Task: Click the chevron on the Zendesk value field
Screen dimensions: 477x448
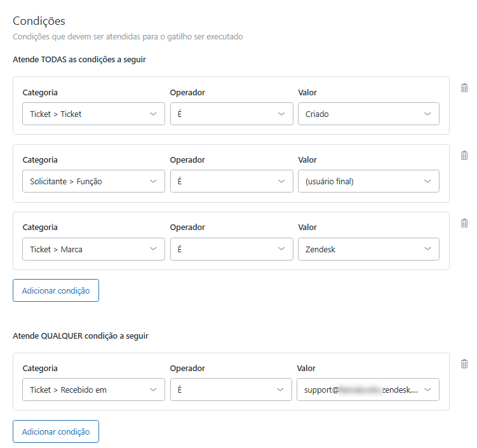Action: click(x=427, y=249)
